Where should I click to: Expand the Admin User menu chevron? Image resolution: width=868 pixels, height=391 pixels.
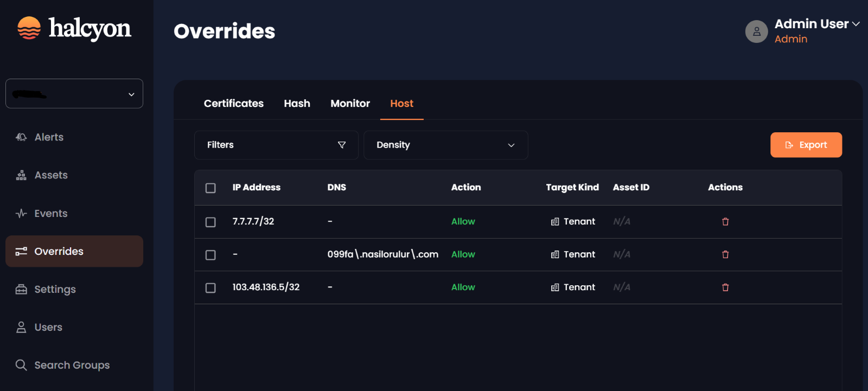coord(856,24)
